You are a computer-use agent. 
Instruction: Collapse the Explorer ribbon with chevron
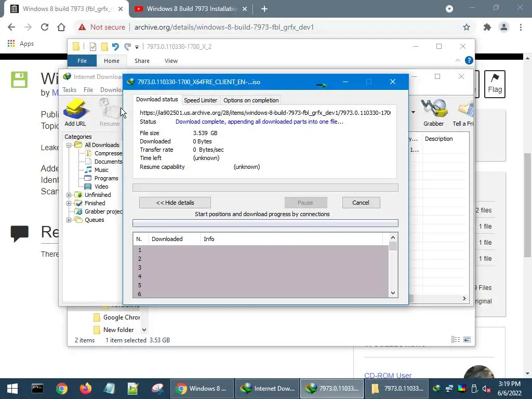pyautogui.click(x=457, y=60)
